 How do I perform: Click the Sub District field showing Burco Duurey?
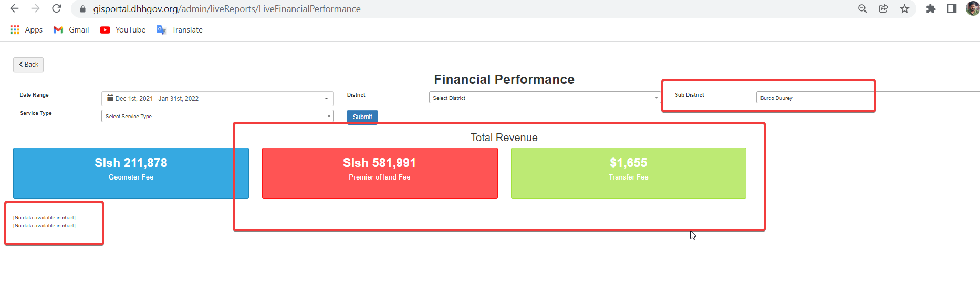tap(868, 98)
